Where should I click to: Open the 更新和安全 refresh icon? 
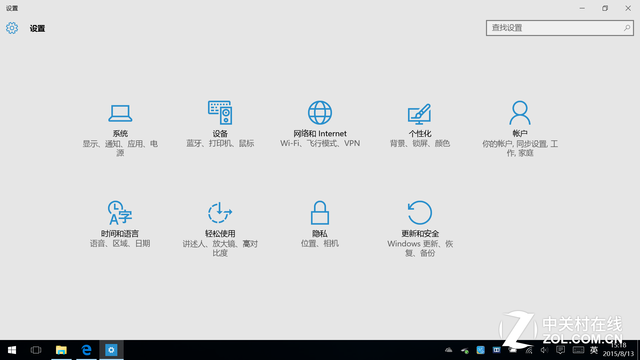point(420,213)
